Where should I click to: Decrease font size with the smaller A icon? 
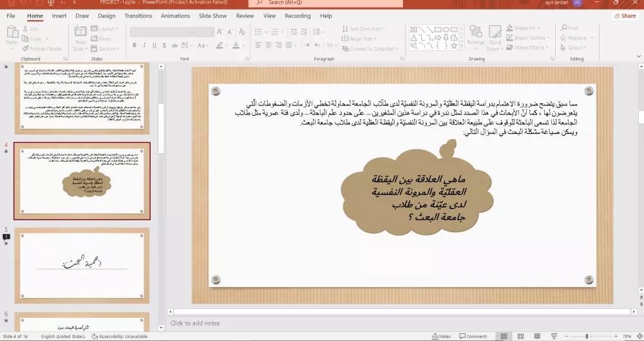[x=231, y=32]
